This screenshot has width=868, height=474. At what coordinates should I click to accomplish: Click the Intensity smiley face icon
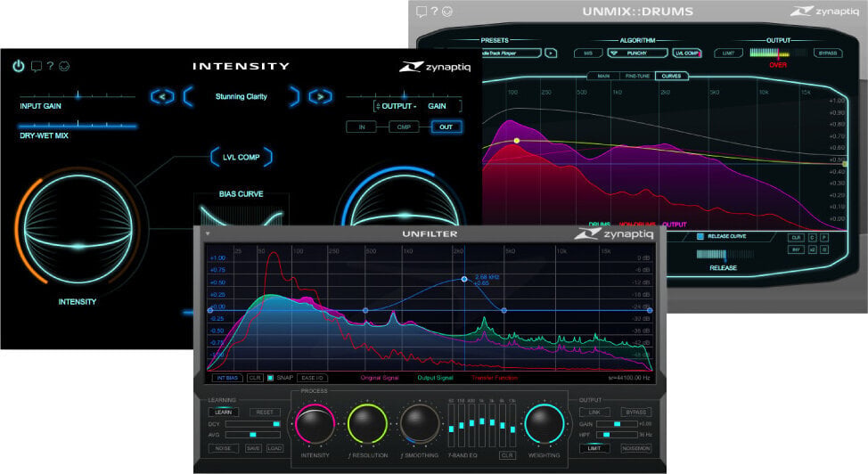(64, 66)
